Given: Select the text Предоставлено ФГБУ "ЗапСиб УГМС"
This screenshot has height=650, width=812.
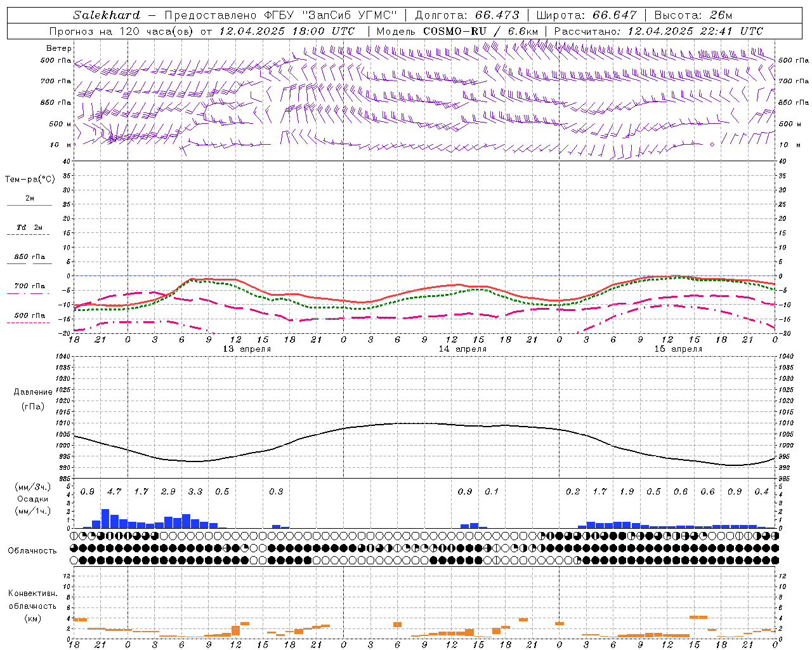Looking at the screenshot, I should [280, 15].
